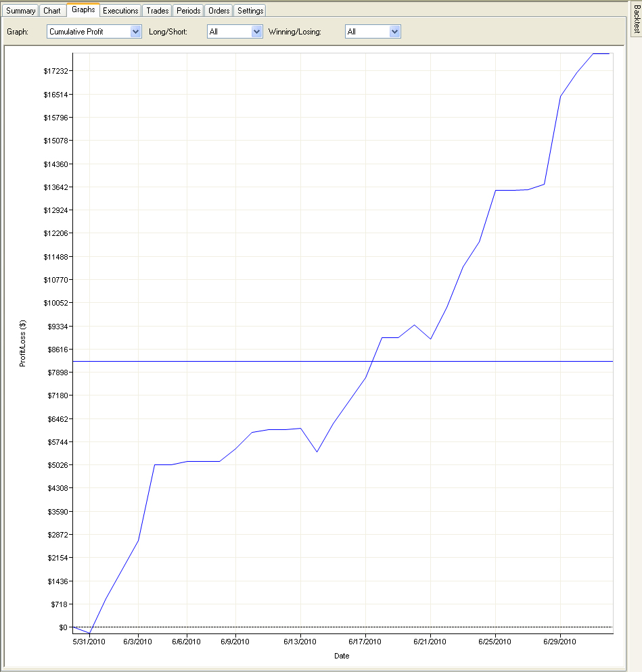Open the Chart tab
The image size is (642, 672).
tap(52, 11)
